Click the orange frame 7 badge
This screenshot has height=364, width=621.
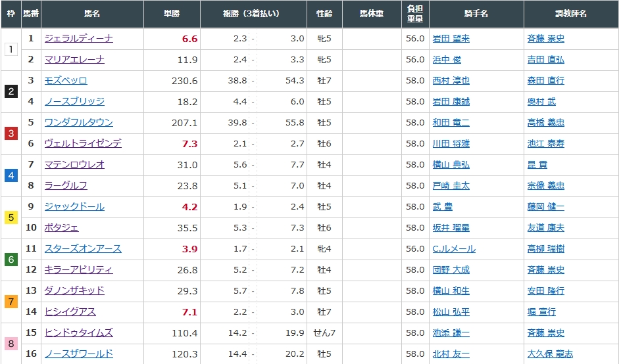point(11,302)
